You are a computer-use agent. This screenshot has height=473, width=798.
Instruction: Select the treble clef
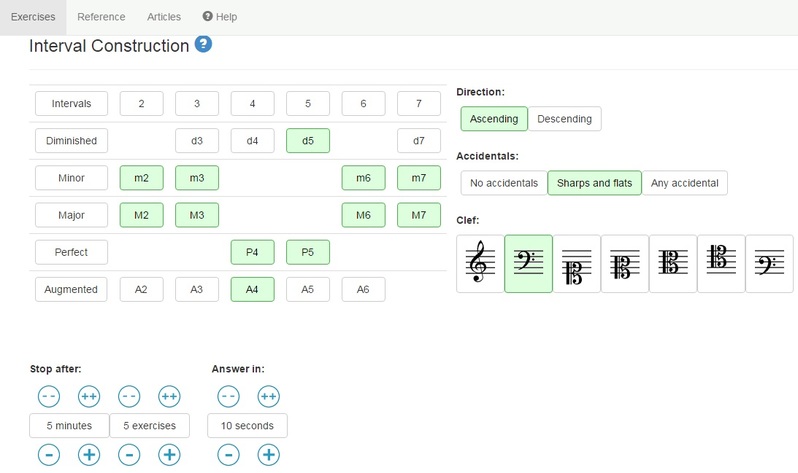480,264
